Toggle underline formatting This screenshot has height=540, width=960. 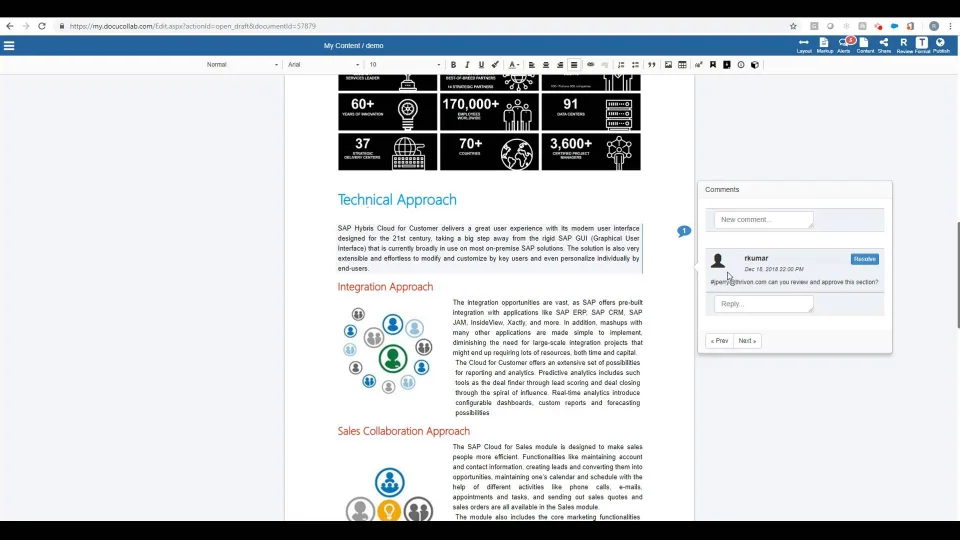[x=481, y=65]
